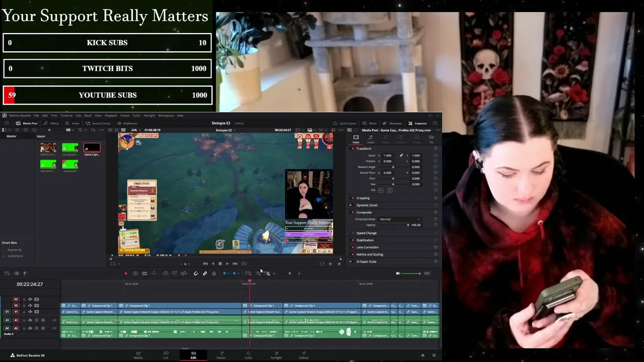Click the Position X value field
Viewport: 644px width, 362px height.
click(387, 161)
